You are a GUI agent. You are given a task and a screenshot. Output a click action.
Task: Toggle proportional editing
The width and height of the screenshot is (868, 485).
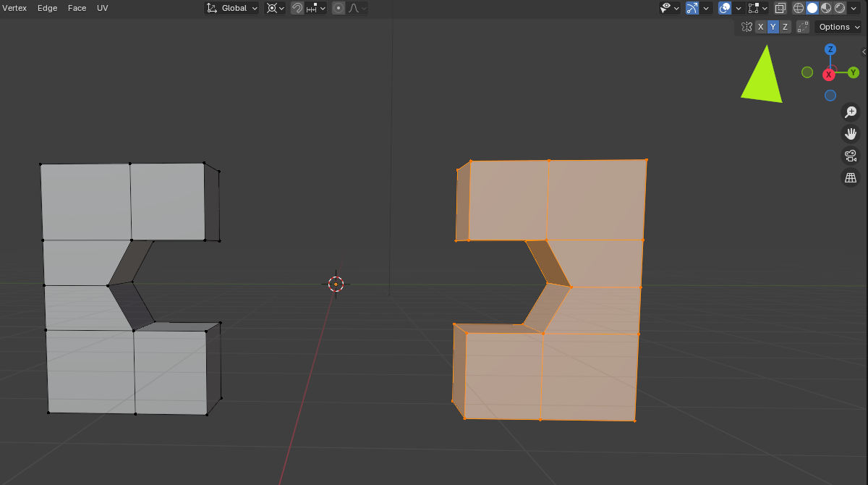coord(339,8)
